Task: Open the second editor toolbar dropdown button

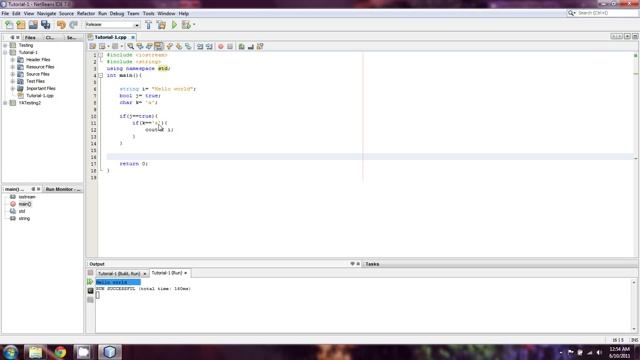Action: pyautogui.click(x=104, y=47)
